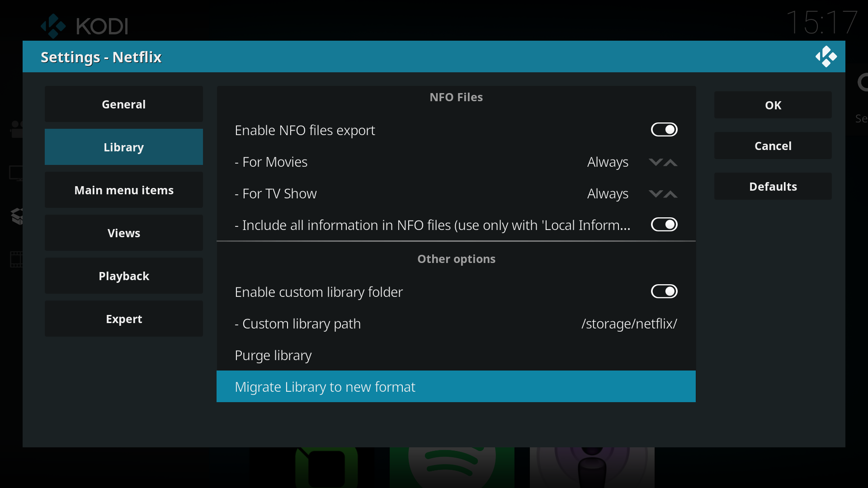Select Migrate Library to new format
The image size is (868, 488).
tap(456, 387)
